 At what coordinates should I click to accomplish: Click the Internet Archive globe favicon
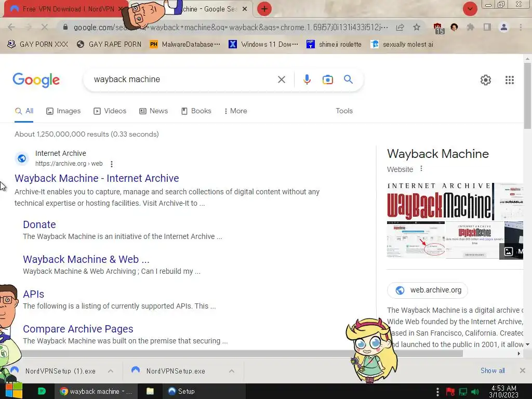[x=22, y=158]
